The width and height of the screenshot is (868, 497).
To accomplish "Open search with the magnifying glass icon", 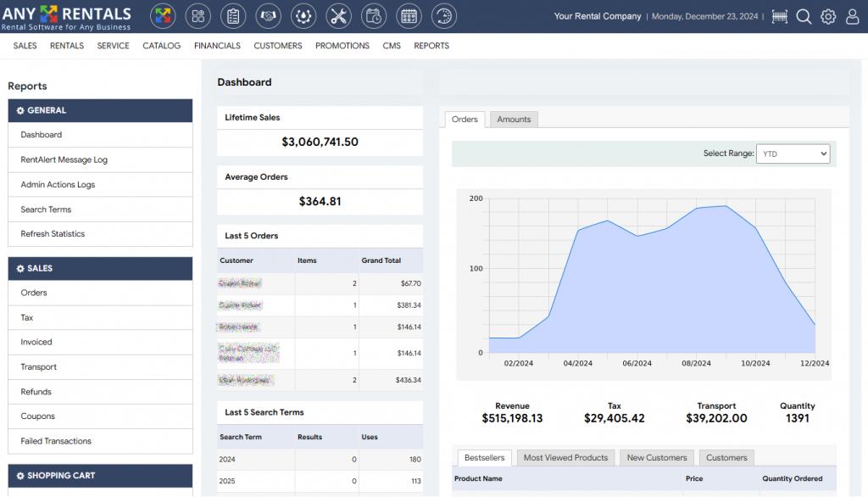I will (804, 17).
